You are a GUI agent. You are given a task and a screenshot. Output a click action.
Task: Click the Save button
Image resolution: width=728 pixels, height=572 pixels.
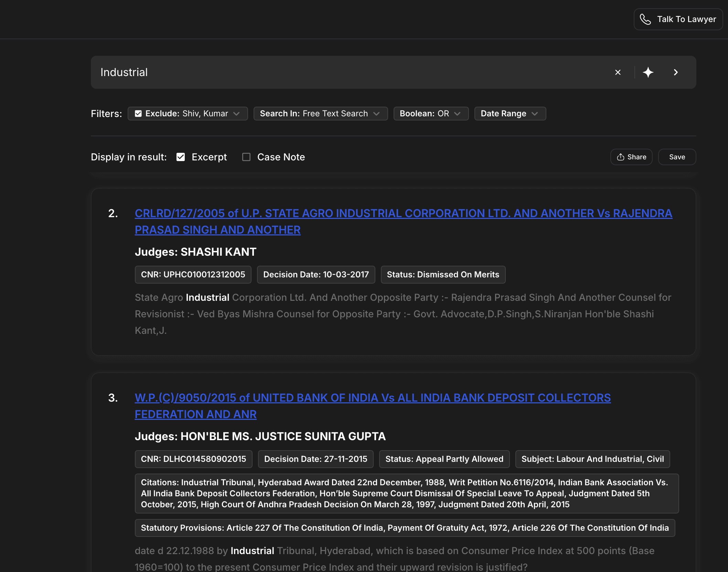pyautogui.click(x=677, y=157)
